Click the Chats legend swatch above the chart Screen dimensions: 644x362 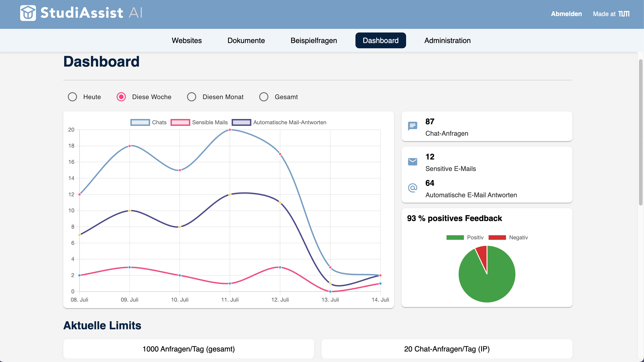coord(140,122)
